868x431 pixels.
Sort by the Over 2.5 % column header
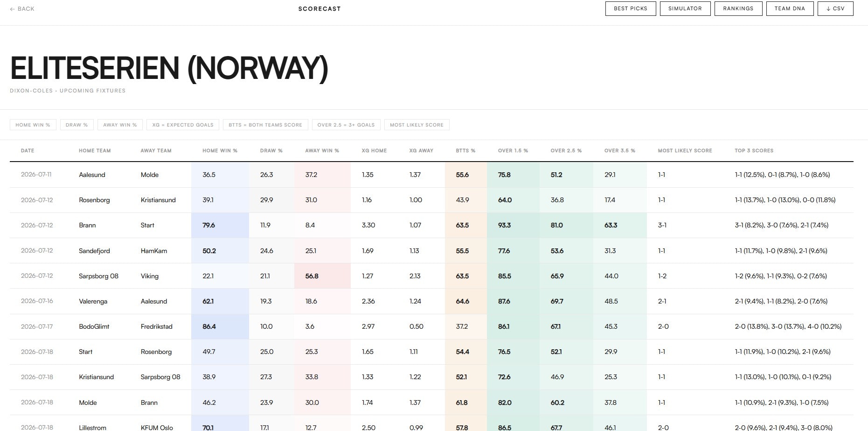tap(566, 150)
